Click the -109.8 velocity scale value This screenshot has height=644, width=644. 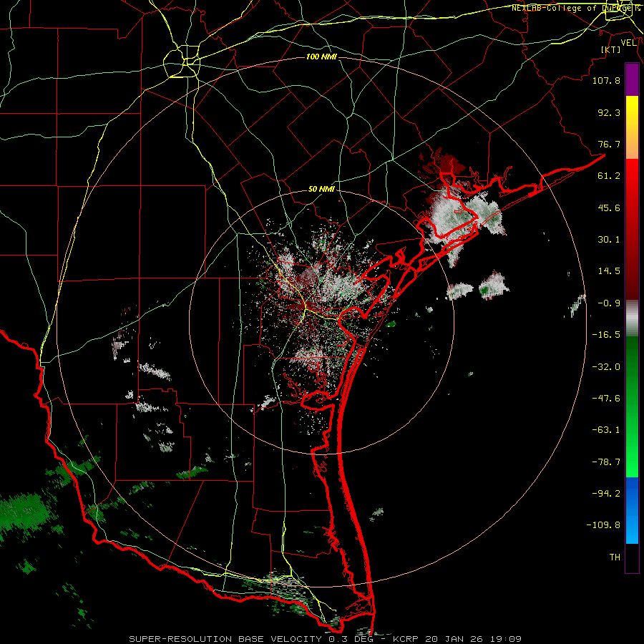[x=603, y=525]
